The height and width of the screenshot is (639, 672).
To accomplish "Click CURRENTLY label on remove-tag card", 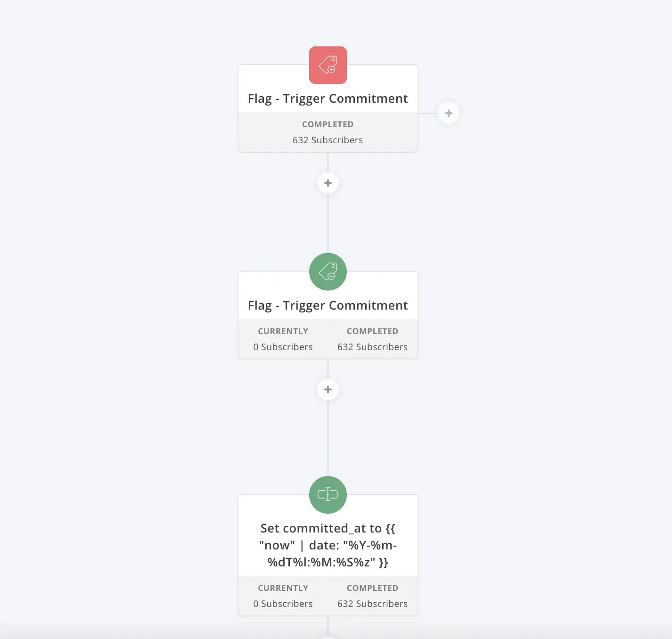I will pos(283,331).
